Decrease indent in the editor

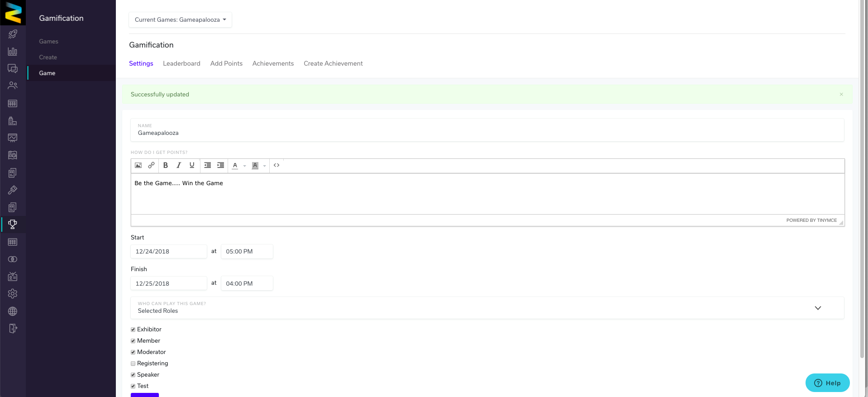pyautogui.click(x=207, y=165)
